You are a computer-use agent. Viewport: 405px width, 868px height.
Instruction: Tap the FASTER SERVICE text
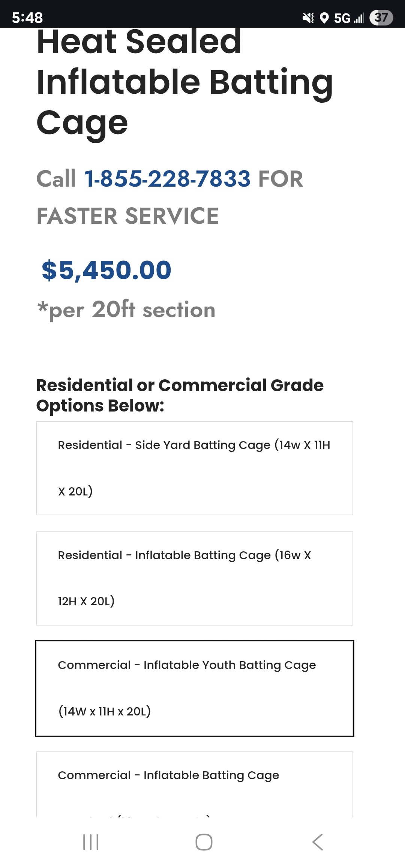coord(127,216)
